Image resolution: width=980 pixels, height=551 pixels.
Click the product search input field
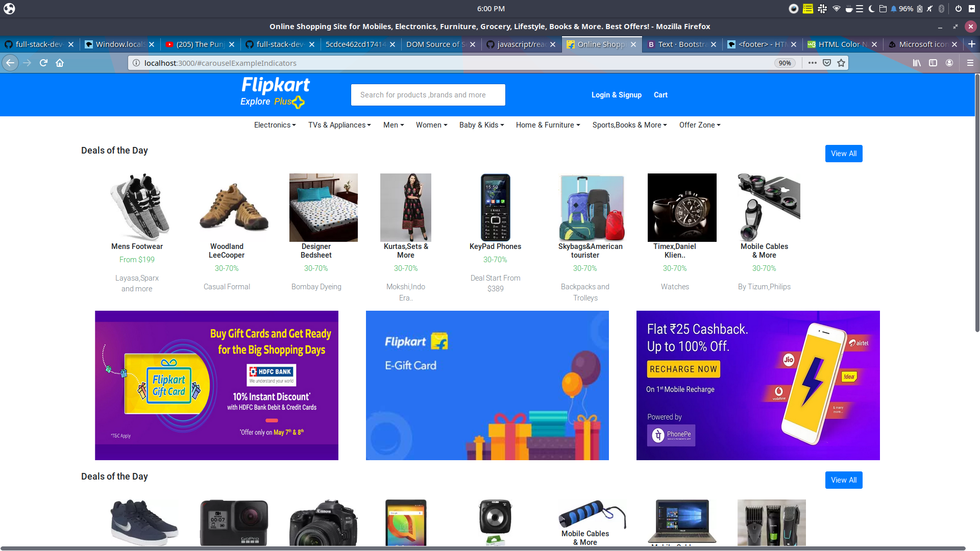pos(428,95)
